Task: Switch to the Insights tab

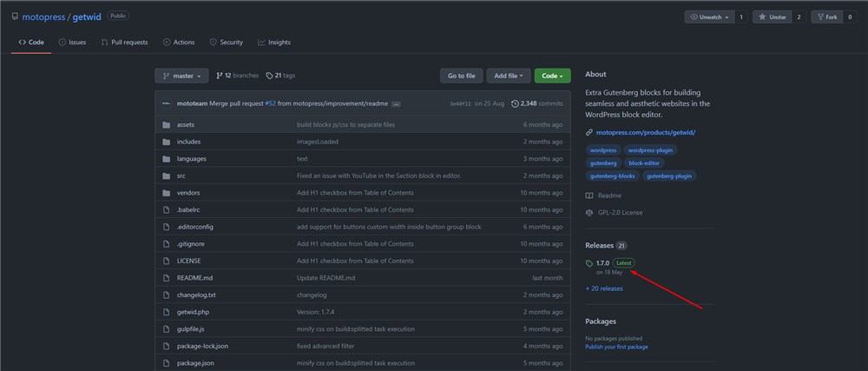Action: coord(274,42)
